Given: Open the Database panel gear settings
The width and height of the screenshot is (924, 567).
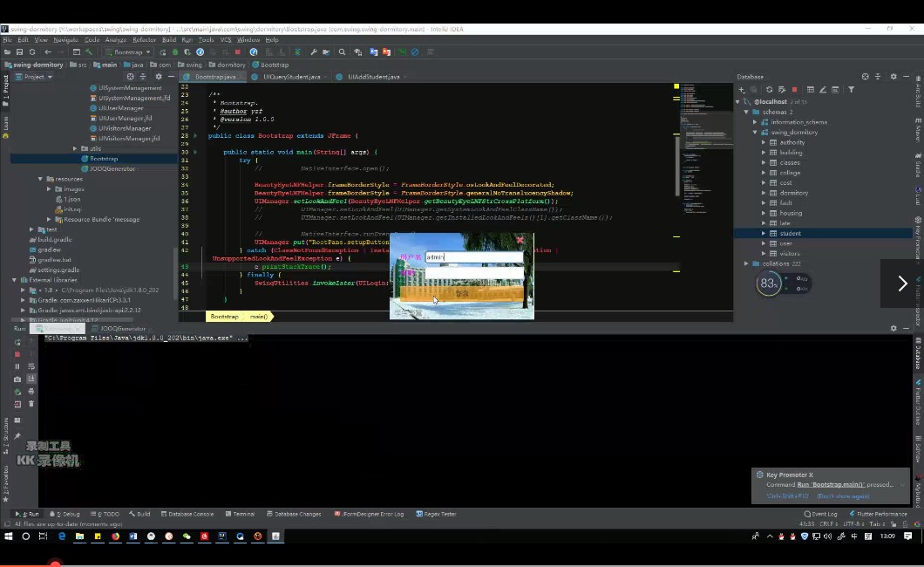Looking at the screenshot, I should click(x=893, y=77).
